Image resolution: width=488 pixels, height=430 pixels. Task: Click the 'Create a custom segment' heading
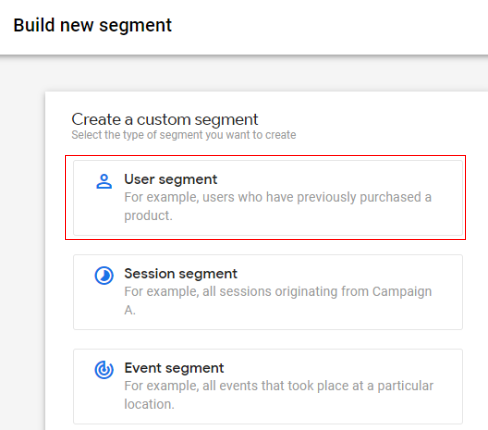(x=165, y=119)
